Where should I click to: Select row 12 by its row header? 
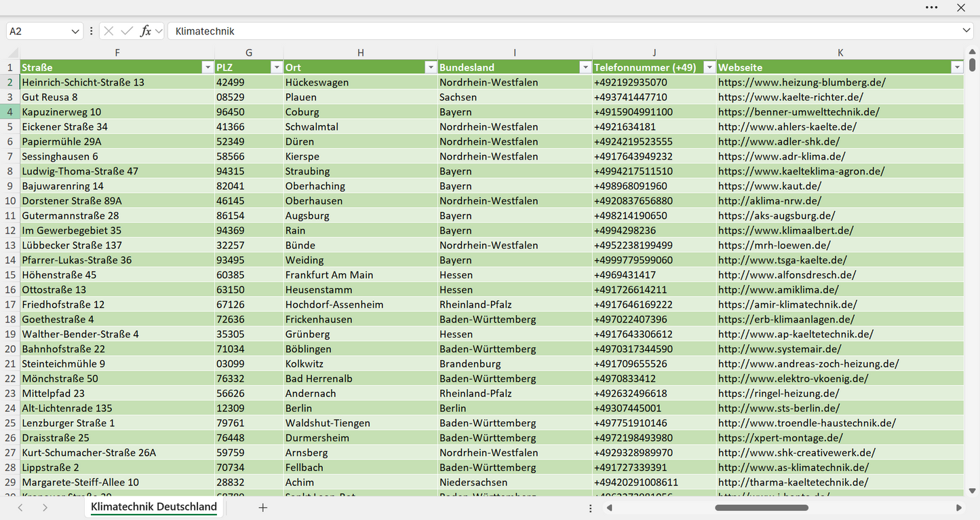(x=10, y=231)
